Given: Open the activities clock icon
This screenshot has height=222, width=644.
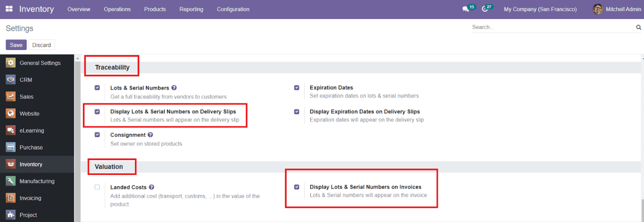Looking at the screenshot, I should (x=485, y=9).
